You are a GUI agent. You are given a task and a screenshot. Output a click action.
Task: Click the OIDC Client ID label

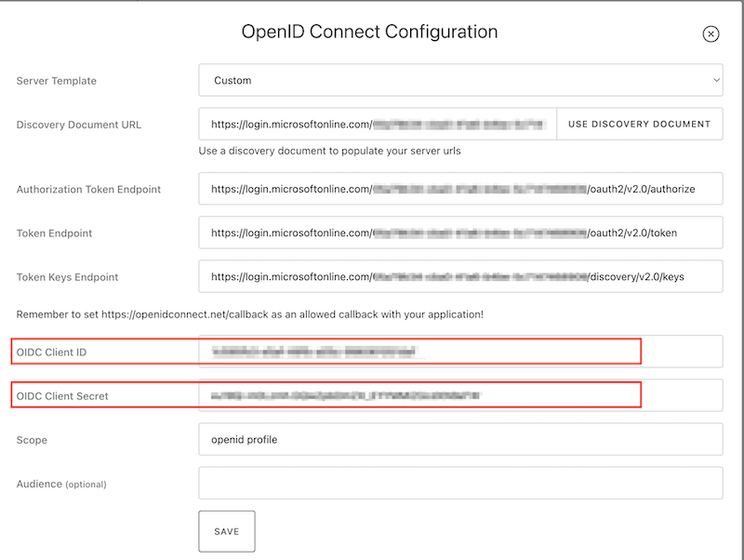(x=51, y=353)
